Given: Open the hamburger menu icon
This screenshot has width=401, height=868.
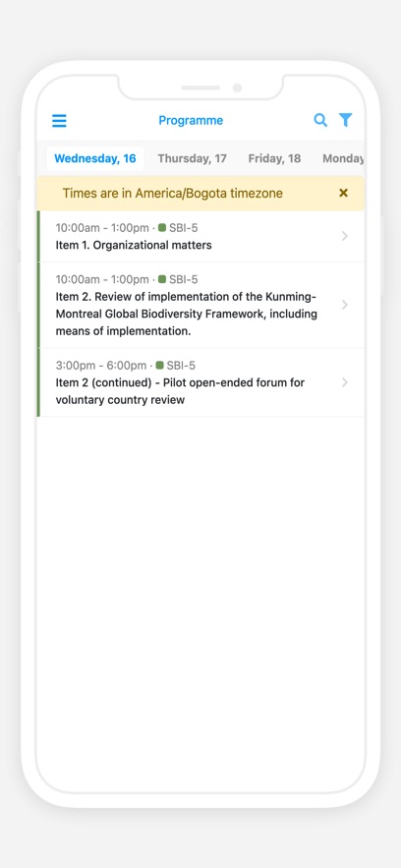Looking at the screenshot, I should 59,121.
